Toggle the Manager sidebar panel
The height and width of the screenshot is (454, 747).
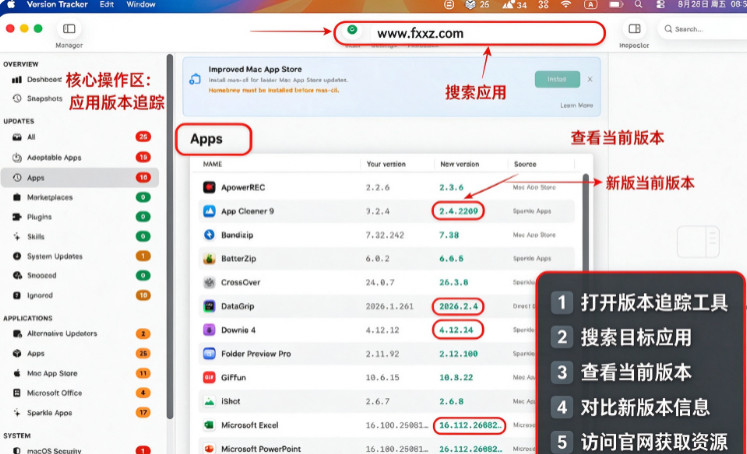(69, 29)
